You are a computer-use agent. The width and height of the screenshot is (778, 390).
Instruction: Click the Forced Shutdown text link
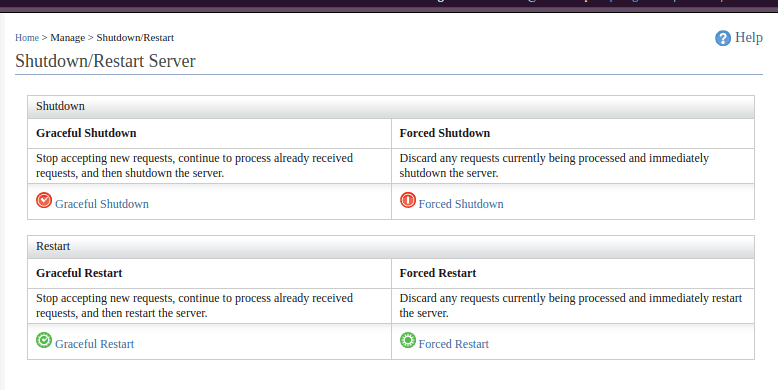tap(461, 204)
